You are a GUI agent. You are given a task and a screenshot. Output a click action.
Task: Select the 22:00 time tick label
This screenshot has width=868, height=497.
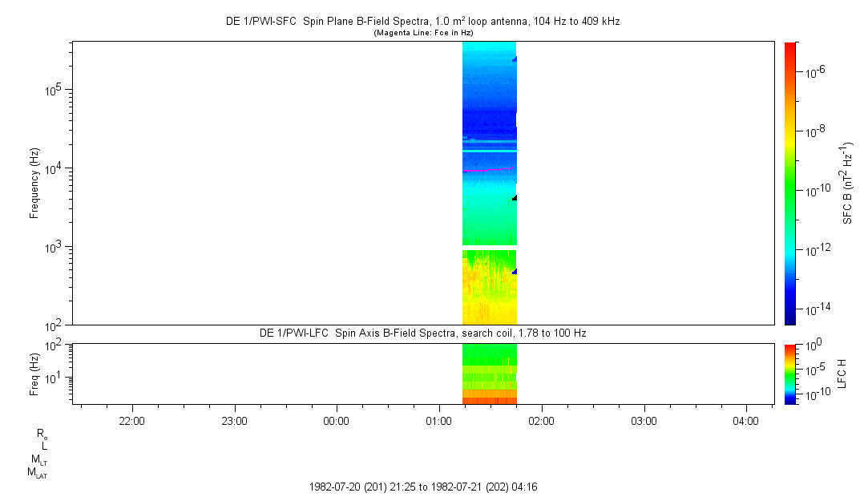[131, 421]
